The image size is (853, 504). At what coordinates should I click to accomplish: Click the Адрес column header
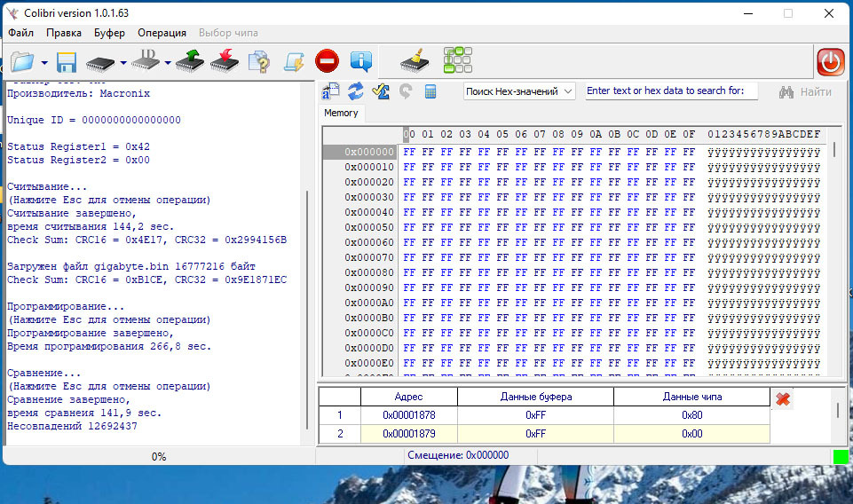[x=408, y=397]
